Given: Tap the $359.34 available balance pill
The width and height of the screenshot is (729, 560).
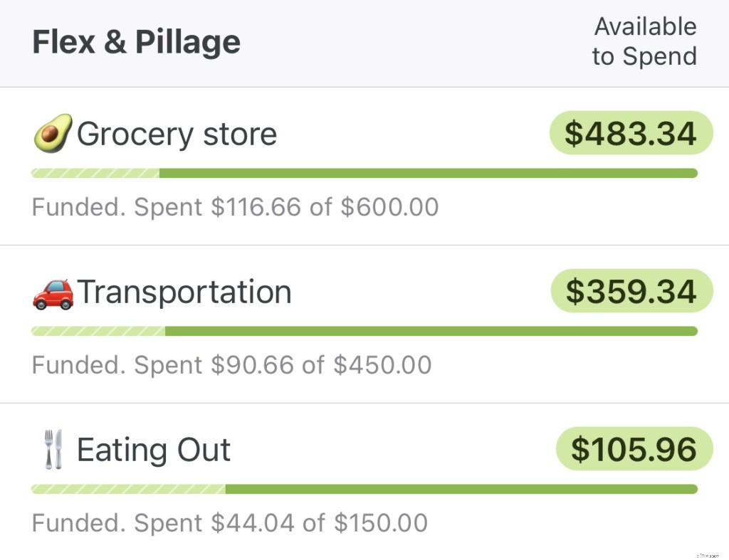Looking at the screenshot, I should coord(631,291).
